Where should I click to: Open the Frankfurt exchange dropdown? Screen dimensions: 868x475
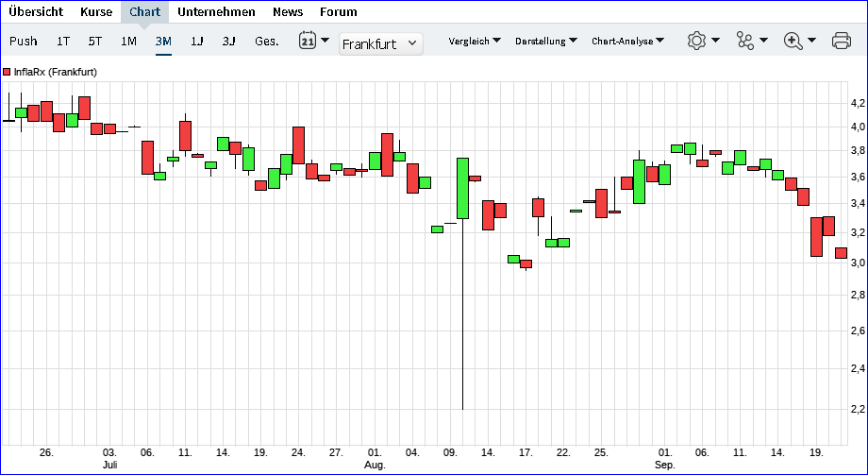point(380,43)
